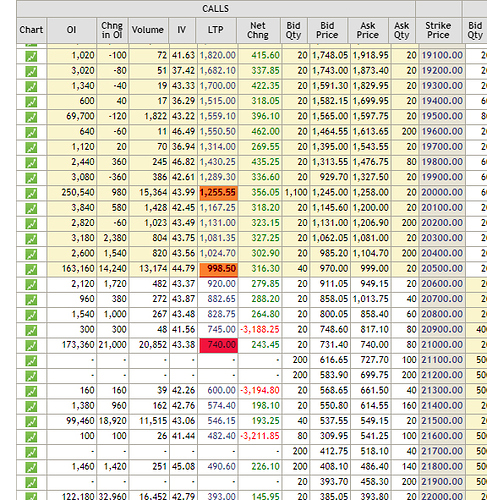Click Net Chng value -3,211.85
487x500 pixels.
tap(260, 436)
